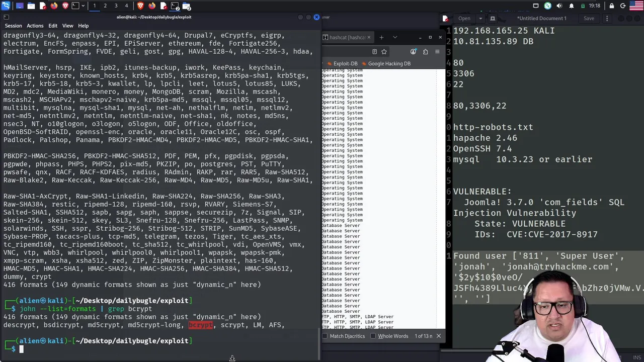Expand the terminal launcher dropdown arrow
The image size is (644, 362).
pyautogui.click(x=83, y=6)
